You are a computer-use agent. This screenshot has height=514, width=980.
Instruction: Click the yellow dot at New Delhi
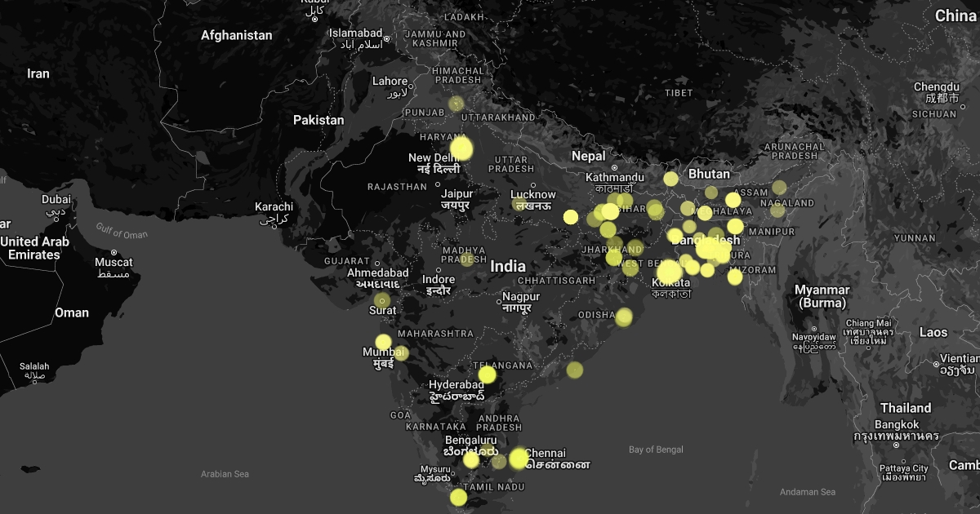click(x=461, y=148)
